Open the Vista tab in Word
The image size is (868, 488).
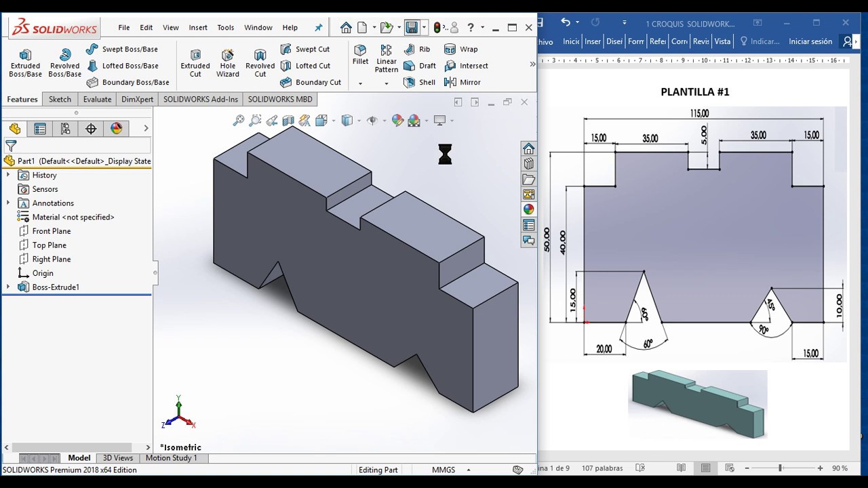click(x=722, y=41)
